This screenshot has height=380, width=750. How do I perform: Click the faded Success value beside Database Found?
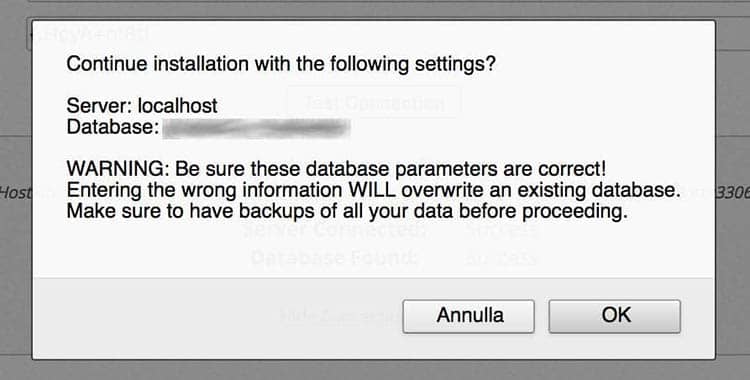502,258
